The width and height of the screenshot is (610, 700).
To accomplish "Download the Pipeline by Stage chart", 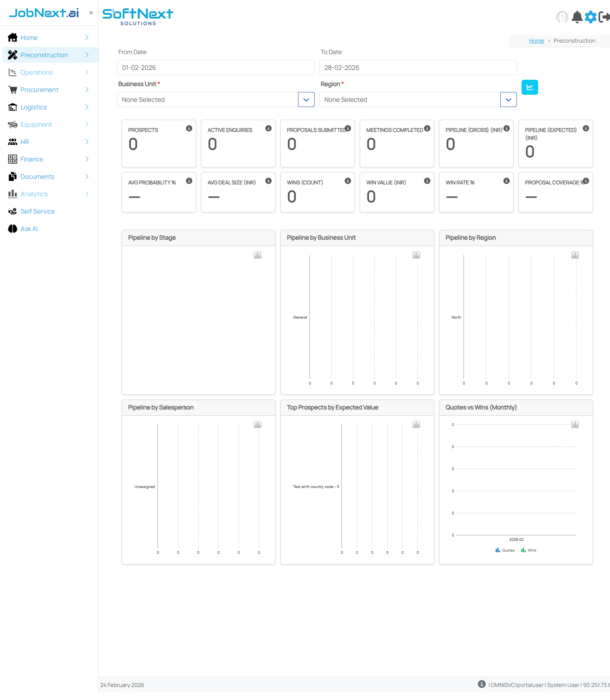I will point(258,255).
